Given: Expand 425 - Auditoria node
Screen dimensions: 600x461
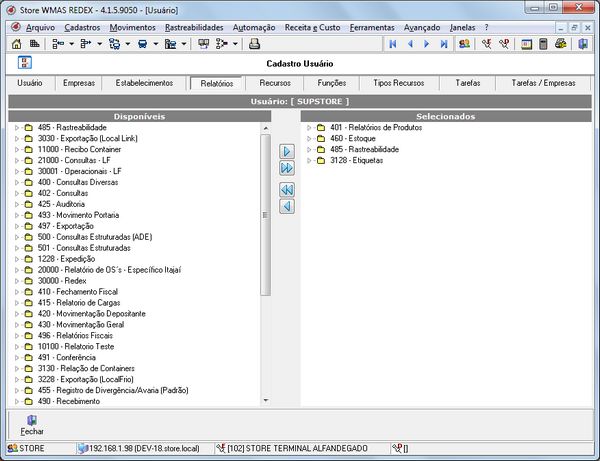Looking at the screenshot, I should click(16, 204).
